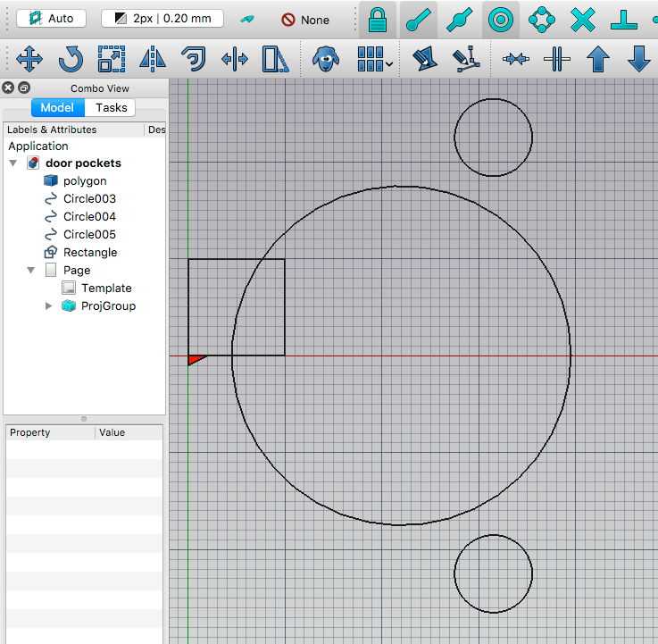Activate the Scale tool

point(112,60)
